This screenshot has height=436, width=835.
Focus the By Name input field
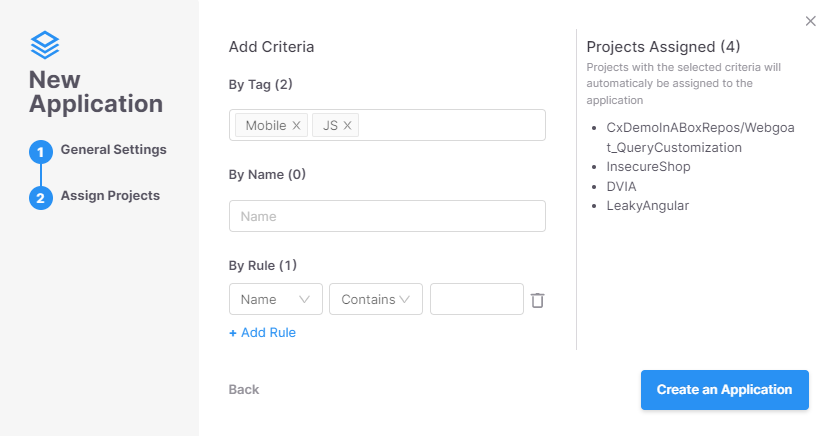[387, 216]
